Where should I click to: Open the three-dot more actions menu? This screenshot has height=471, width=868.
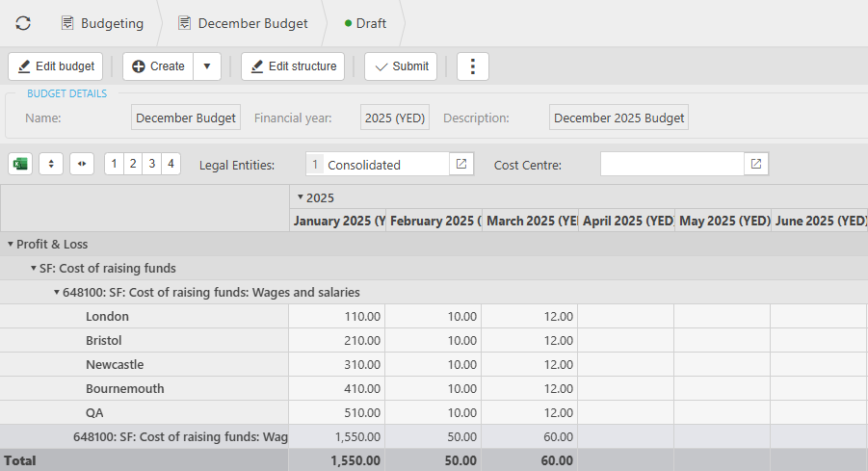point(473,66)
